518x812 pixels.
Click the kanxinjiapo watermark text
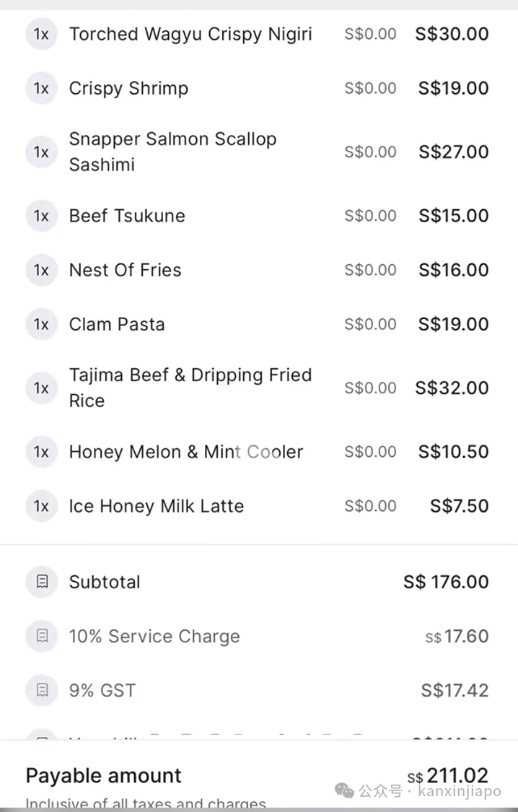460,791
